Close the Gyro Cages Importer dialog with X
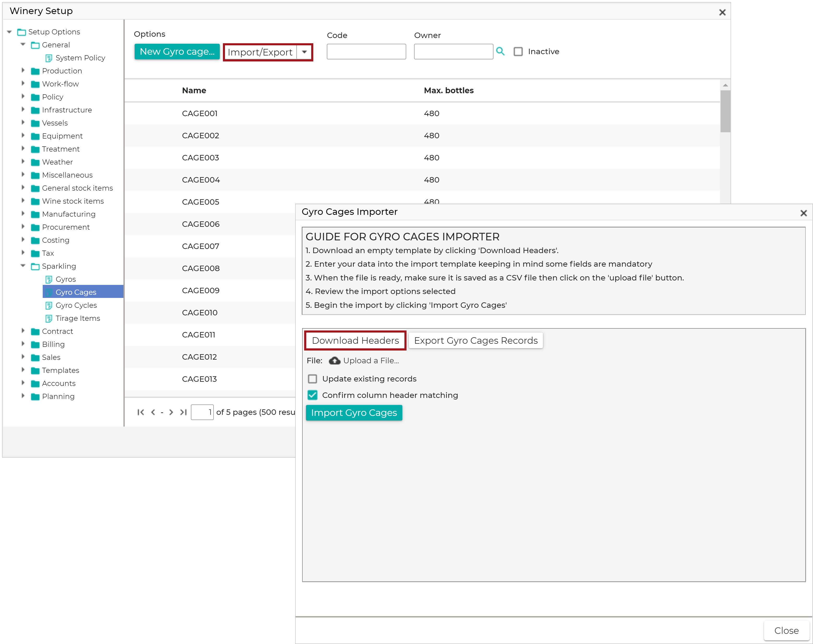Viewport: 813px width, 644px height. [x=803, y=213]
